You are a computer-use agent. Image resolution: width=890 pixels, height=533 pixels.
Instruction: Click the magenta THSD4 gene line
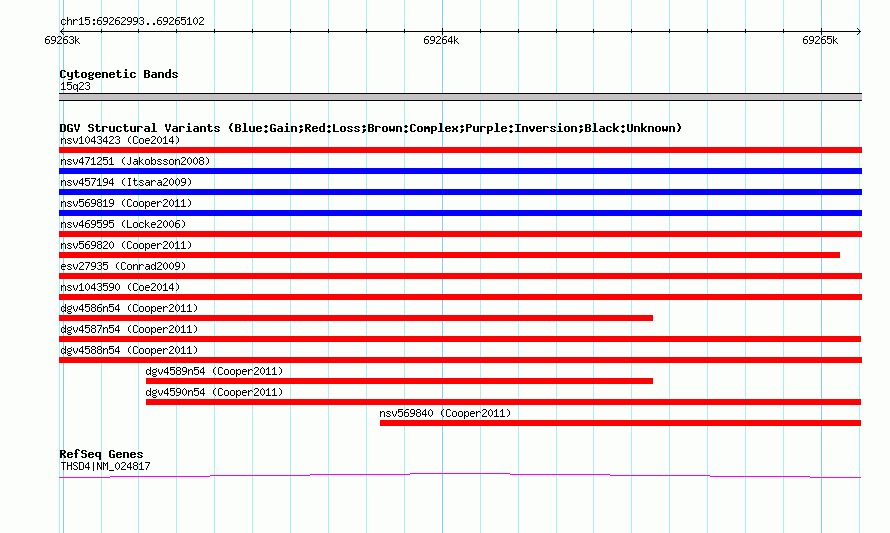(460, 476)
